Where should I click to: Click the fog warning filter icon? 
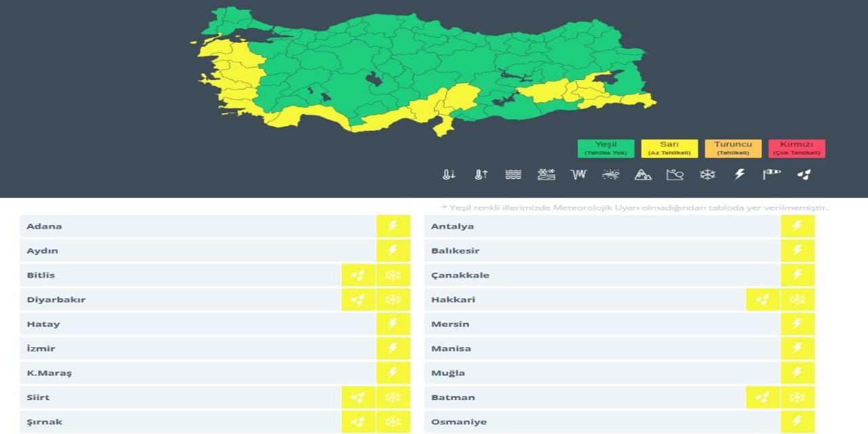(x=513, y=174)
